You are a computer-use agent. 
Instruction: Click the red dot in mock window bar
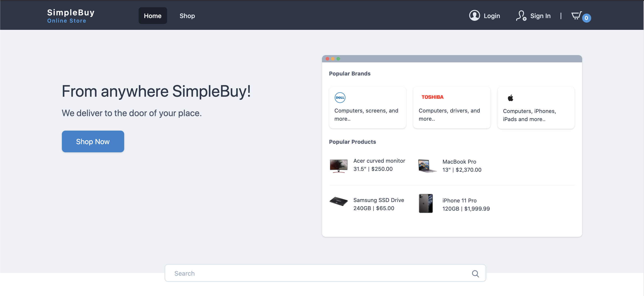tap(327, 59)
